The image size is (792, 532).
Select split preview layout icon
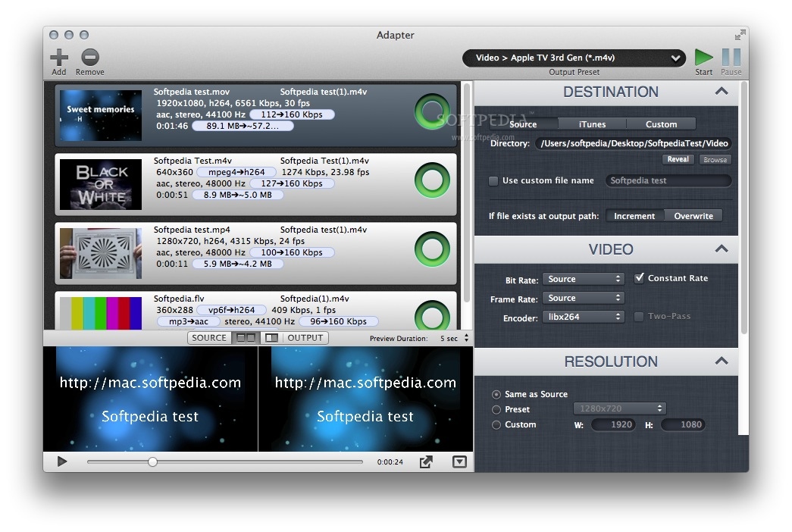[x=272, y=337]
